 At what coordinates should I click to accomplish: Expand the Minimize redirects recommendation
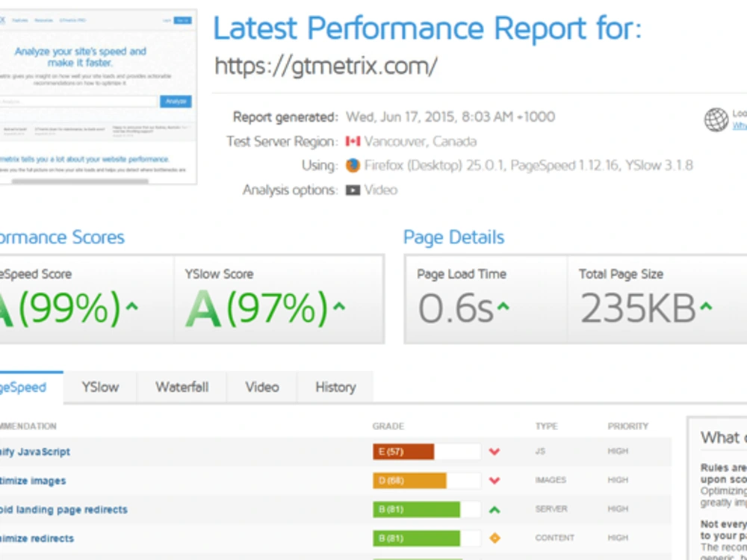[37, 538]
